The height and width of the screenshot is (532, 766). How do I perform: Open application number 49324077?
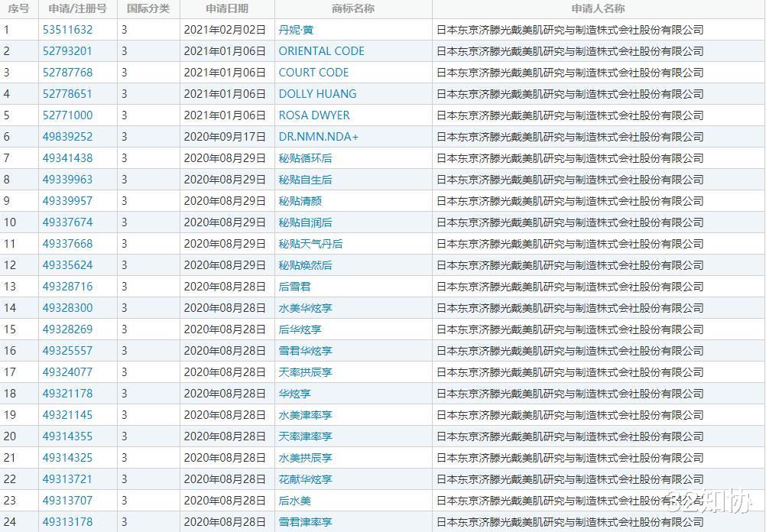point(67,372)
